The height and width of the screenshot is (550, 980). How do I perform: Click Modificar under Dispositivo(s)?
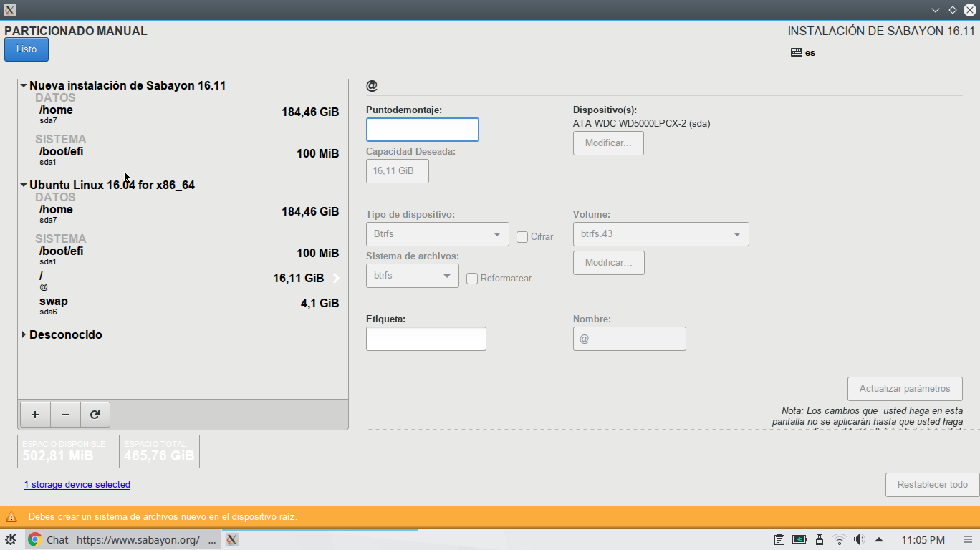pyautogui.click(x=608, y=143)
